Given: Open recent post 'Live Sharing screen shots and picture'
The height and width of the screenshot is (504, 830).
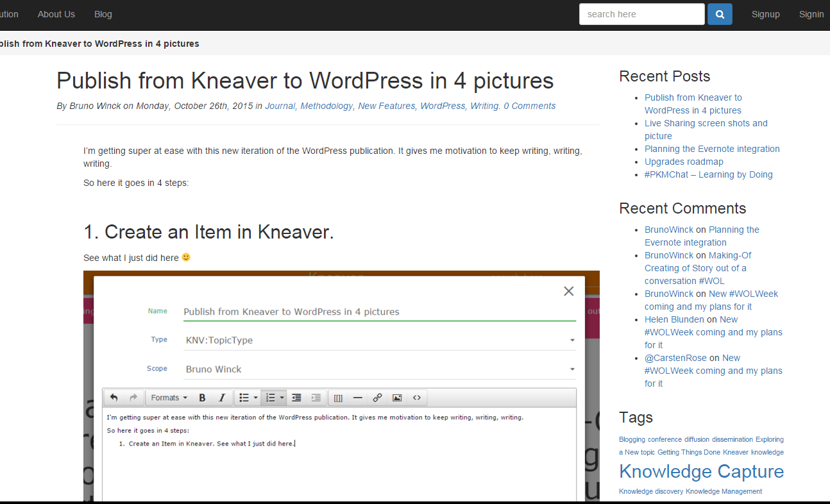Looking at the screenshot, I should [x=706, y=130].
